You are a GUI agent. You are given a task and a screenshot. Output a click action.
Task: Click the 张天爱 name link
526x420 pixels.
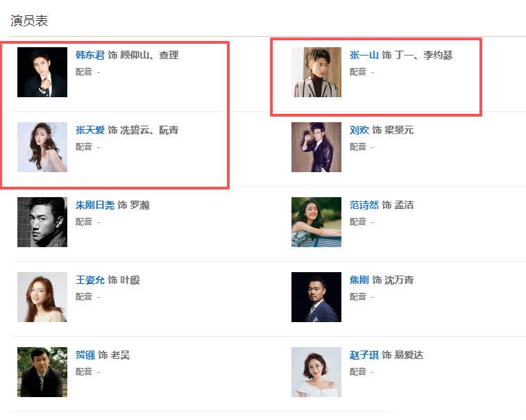90,131
